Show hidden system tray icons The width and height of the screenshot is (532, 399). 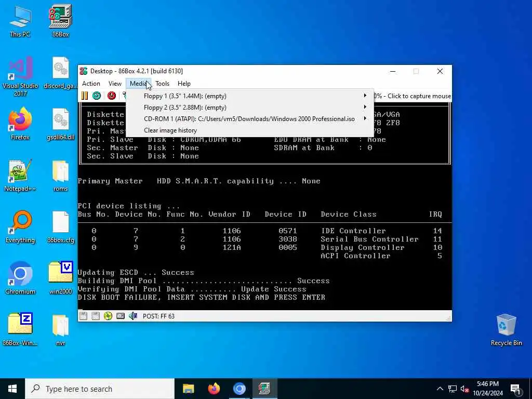coord(440,389)
